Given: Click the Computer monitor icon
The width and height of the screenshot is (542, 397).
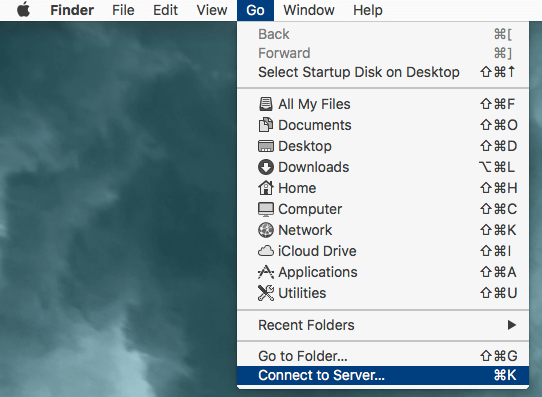Looking at the screenshot, I should [265, 209].
